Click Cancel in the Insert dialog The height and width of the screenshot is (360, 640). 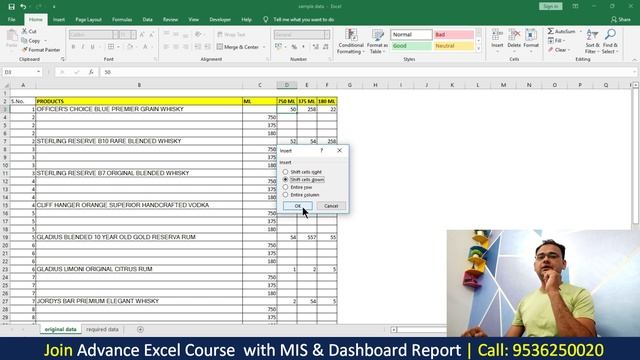(x=331, y=206)
